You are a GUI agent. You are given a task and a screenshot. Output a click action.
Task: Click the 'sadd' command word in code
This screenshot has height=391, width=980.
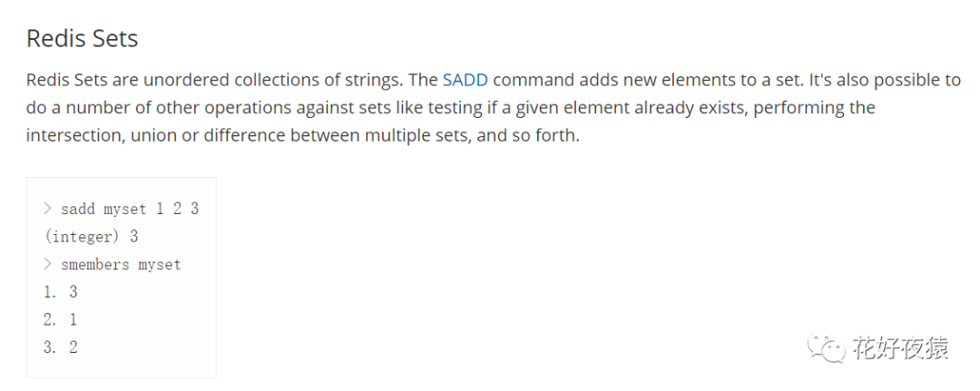click(77, 209)
